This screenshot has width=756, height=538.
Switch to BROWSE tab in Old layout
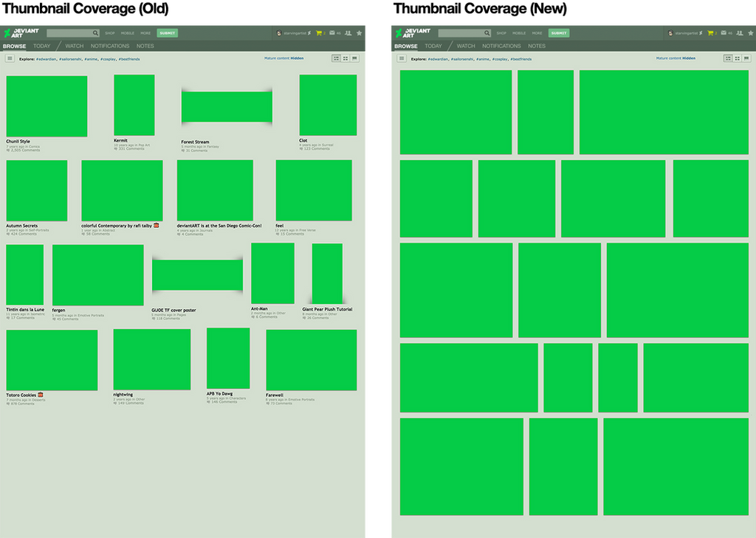coord(15,46)
